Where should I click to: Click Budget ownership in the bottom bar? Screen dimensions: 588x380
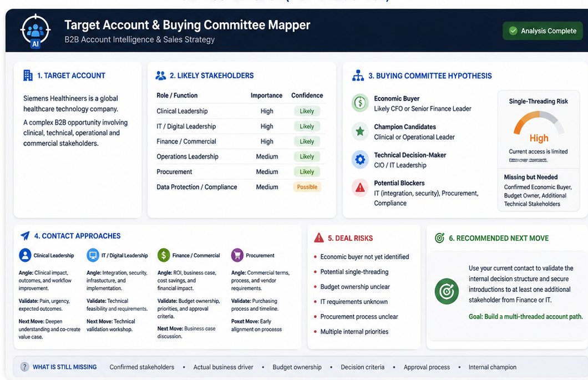click(297, 367)
